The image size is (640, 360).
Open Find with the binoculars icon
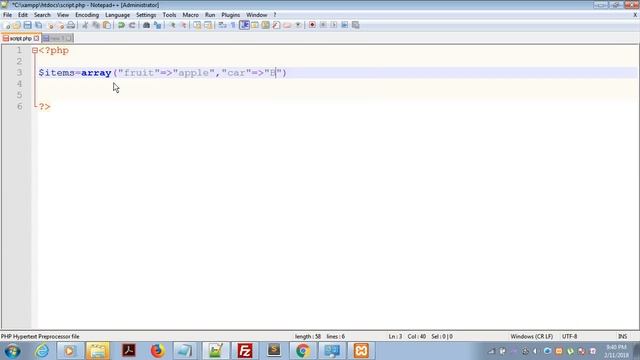click(146, 25)
